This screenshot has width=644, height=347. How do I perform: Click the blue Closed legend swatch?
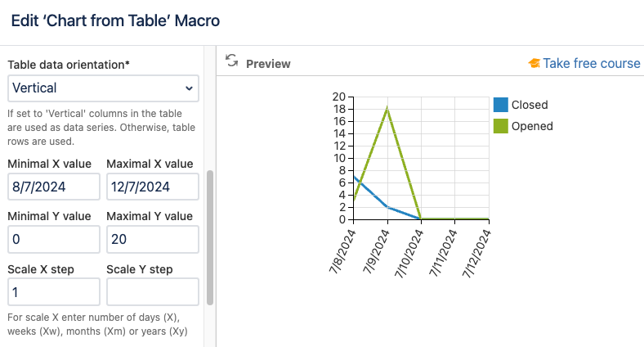(x=501, y=105)
